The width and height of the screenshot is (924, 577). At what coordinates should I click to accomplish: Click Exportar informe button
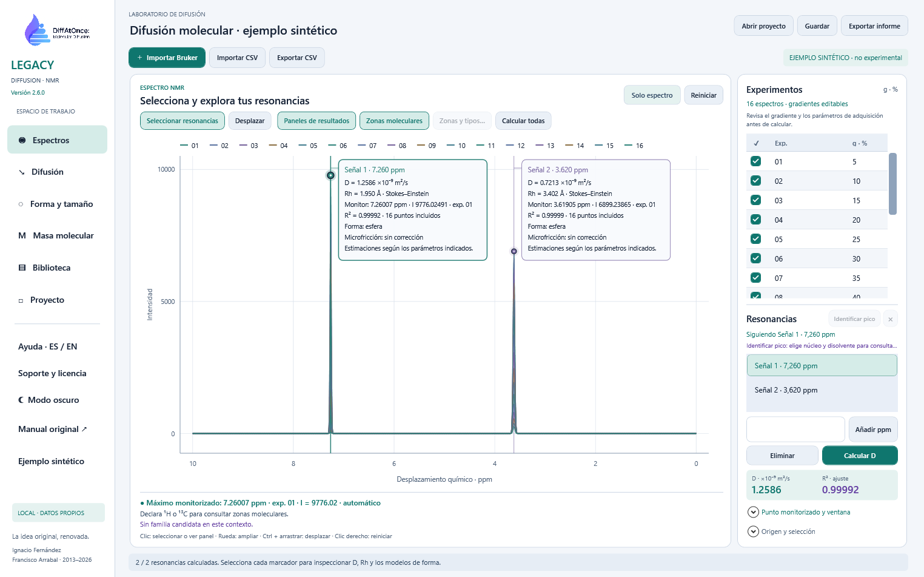tap(874, 26)
